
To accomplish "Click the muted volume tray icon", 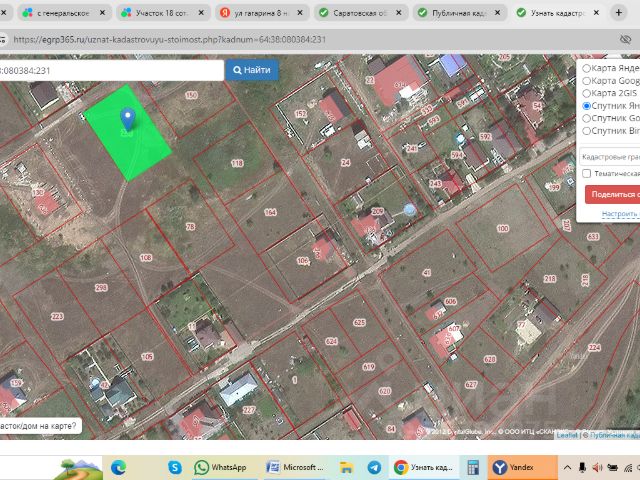I will tap(597, 467).
